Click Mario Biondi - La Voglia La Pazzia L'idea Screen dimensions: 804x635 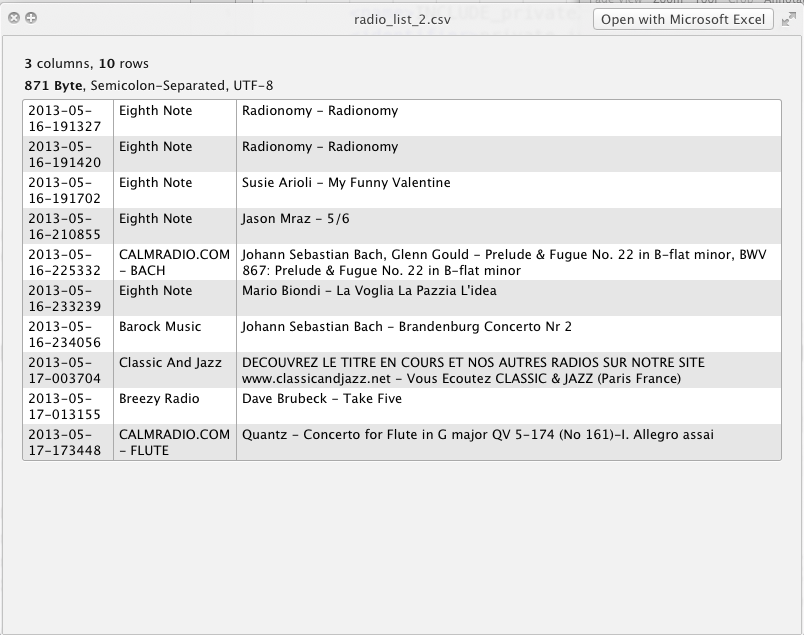coord(509,298)
